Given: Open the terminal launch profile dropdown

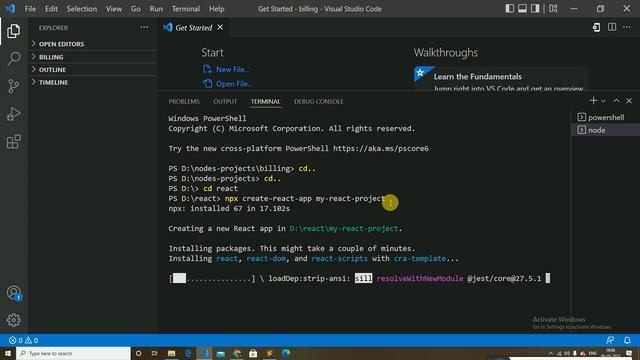Looking at the screenshot, I should pyautogui.click(x=603, y=100).
